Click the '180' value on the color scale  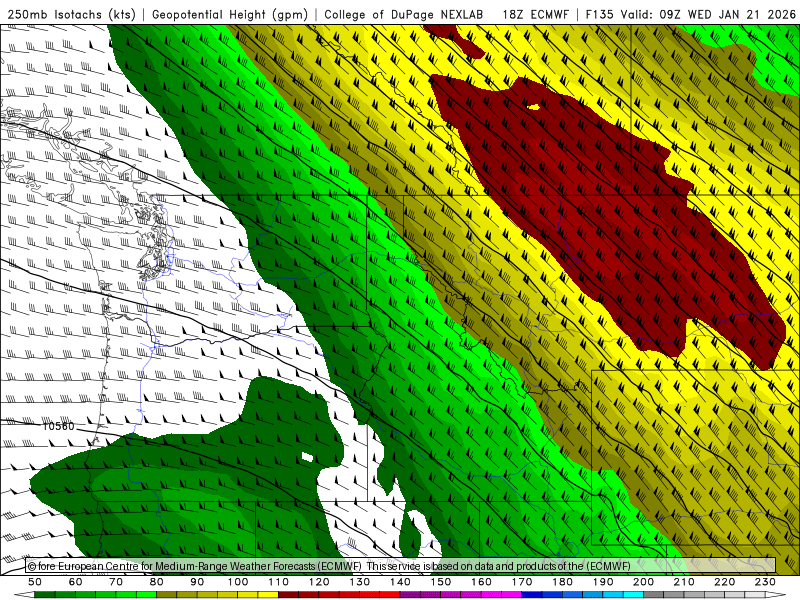pos(562,582)
